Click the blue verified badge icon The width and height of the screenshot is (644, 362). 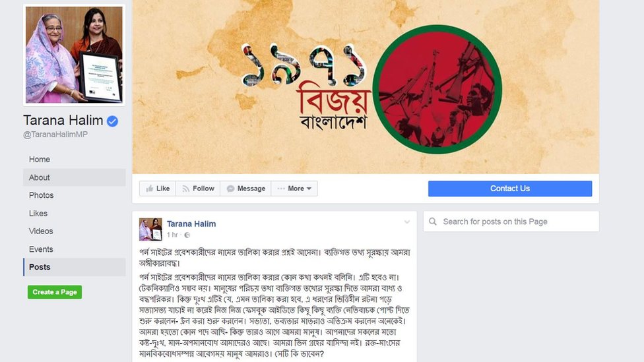pos(113,121)
